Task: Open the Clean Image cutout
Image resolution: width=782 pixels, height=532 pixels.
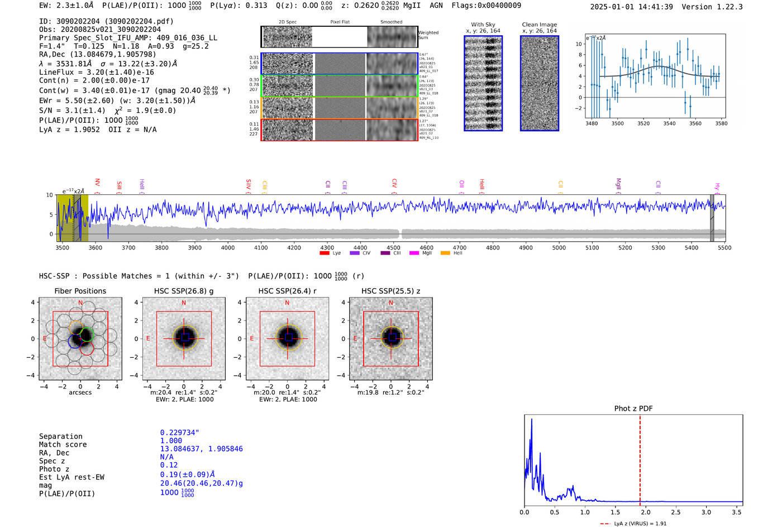Action: 540,83
